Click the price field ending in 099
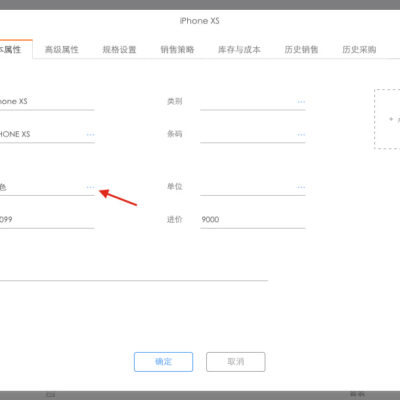Viewport: 400px width, 400px height. click(x=47, y=220)
